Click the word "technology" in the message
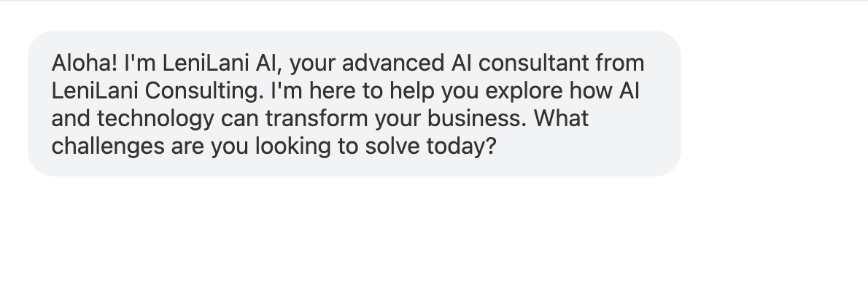This screenshot has width=868, height=296. click(x=155, y=118)
